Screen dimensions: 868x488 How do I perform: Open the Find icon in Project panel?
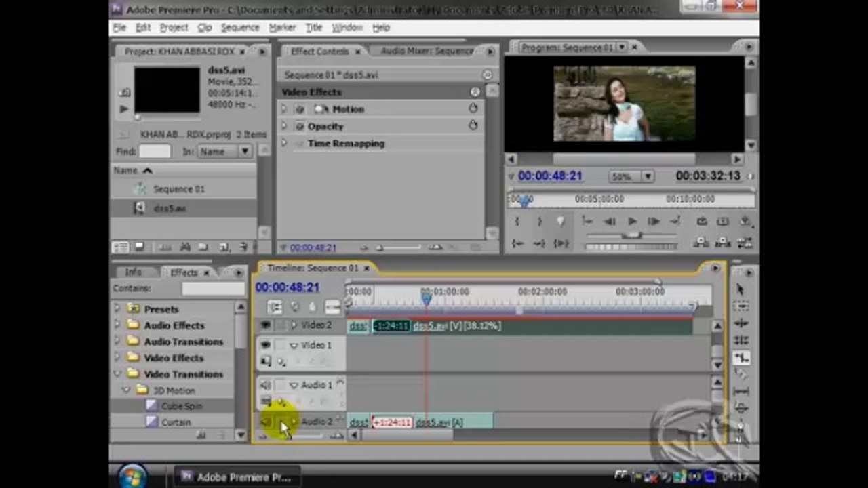pos(185,247)
